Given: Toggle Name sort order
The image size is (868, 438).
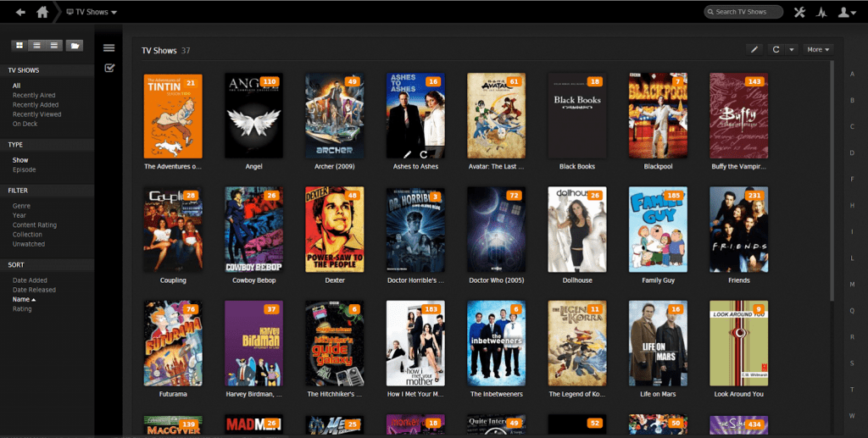Looking at the screenshot, I should point(24,299).
